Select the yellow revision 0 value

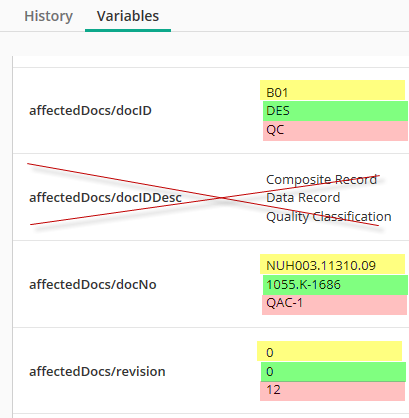coord(329,351)
